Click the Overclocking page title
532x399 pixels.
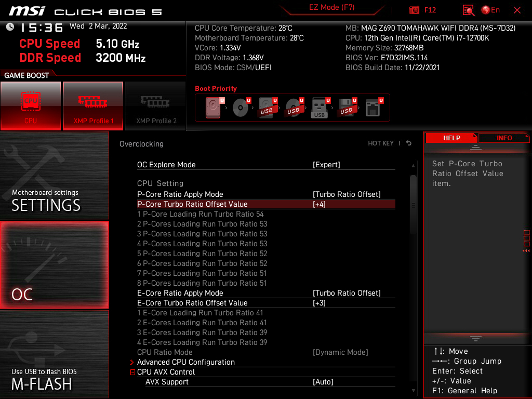pos(141,144)
